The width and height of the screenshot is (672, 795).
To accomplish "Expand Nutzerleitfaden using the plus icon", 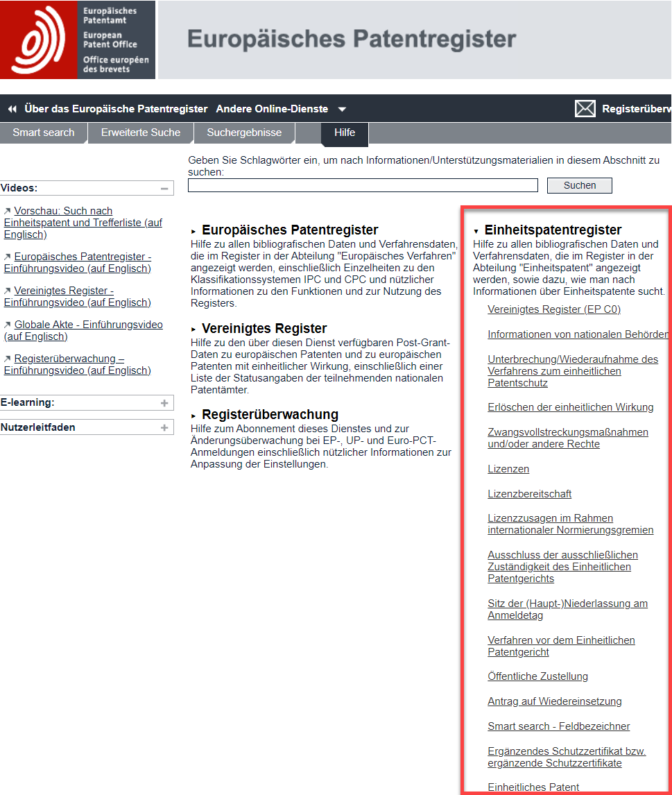I will (164, 428).
